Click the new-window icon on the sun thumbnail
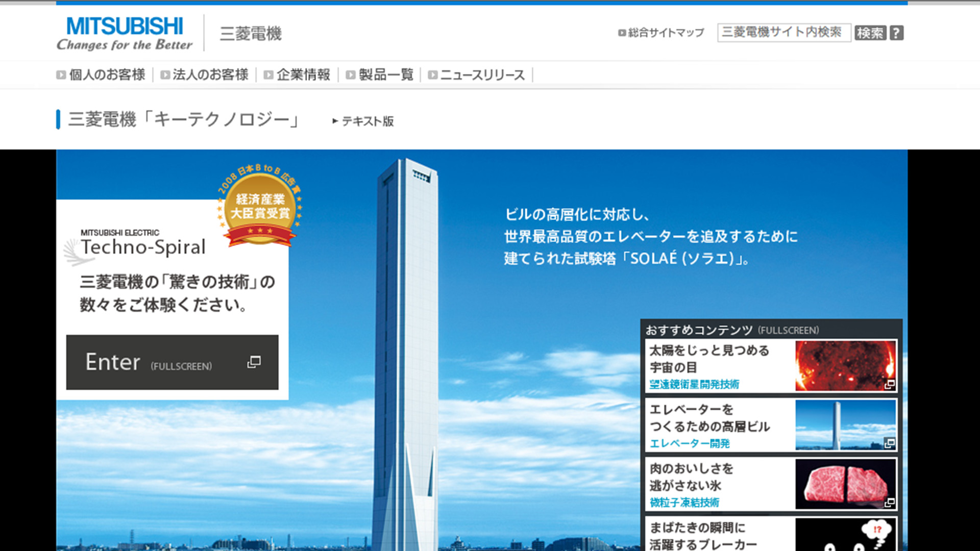The image size is (980, 551). [x=890, y=385]
